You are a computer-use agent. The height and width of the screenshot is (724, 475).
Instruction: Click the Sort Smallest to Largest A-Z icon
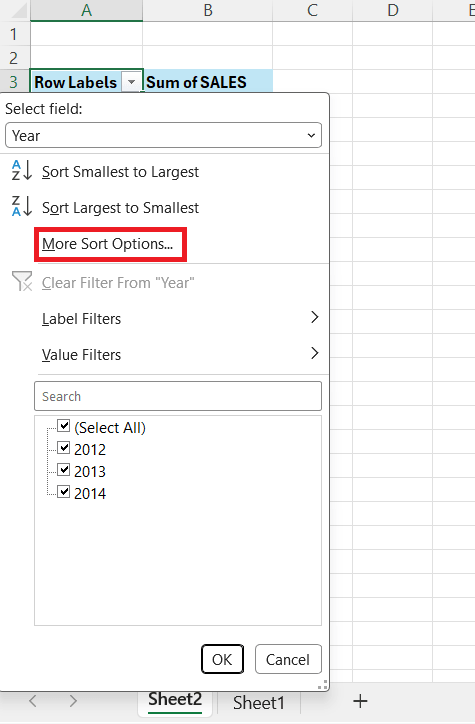pyautogui.click(x=22, y=171)
